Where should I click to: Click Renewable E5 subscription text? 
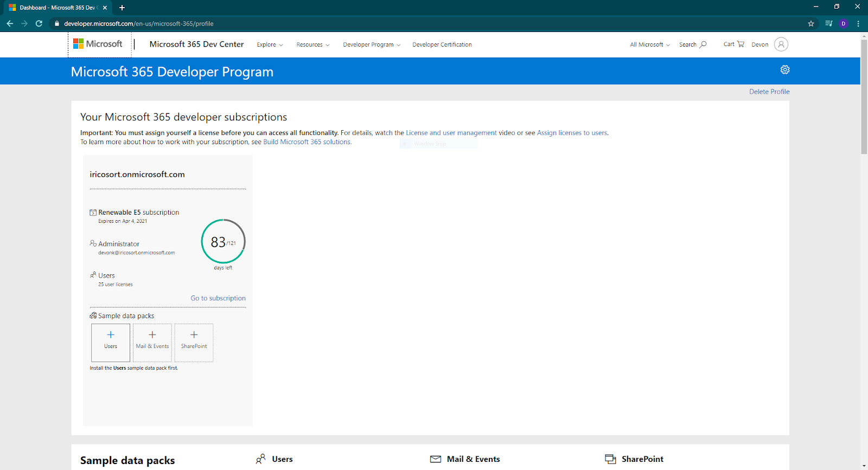(x=139, y=213)
